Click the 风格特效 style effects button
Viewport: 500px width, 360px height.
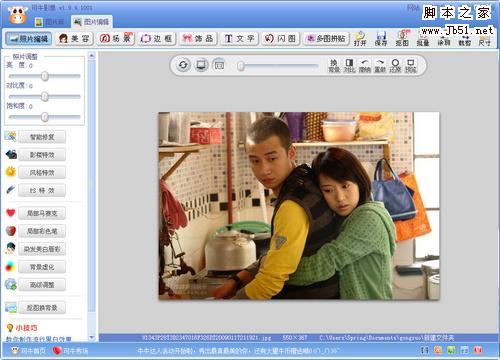(42, 173)
